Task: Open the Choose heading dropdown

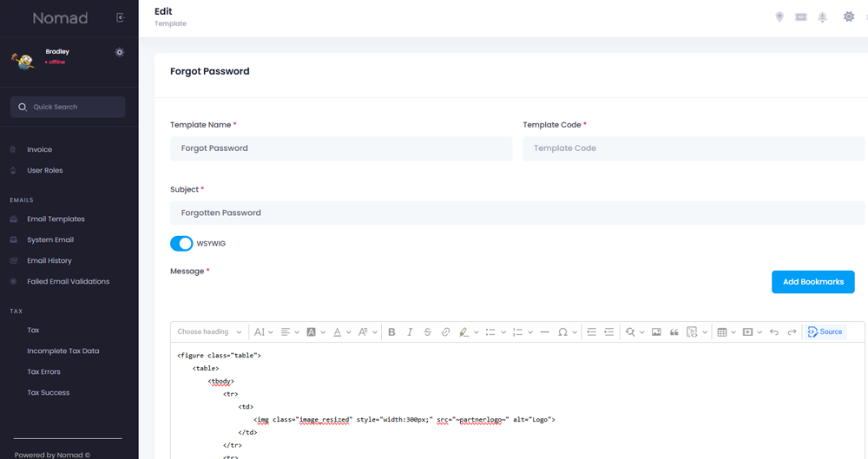Action: pos(209,331)
